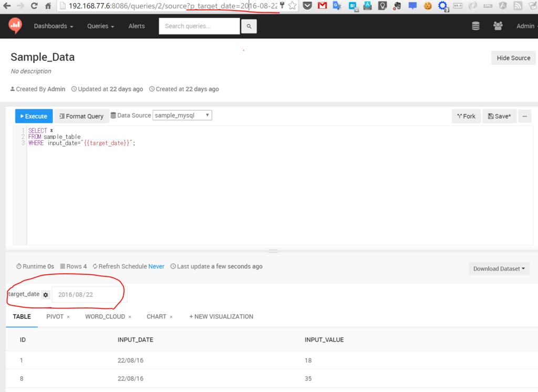538x392 pixels.
Task: Open Dashboards dropdown menu
Action: point(53,26)
